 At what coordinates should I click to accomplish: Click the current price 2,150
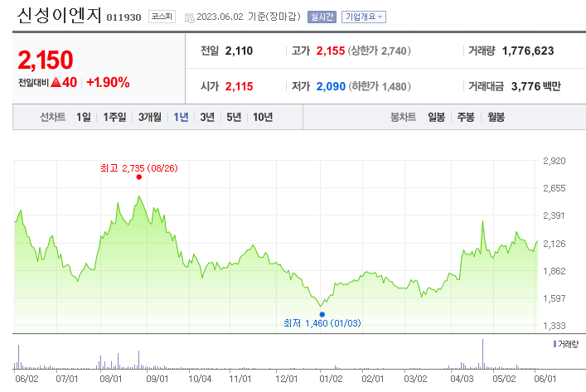[46, 60]
